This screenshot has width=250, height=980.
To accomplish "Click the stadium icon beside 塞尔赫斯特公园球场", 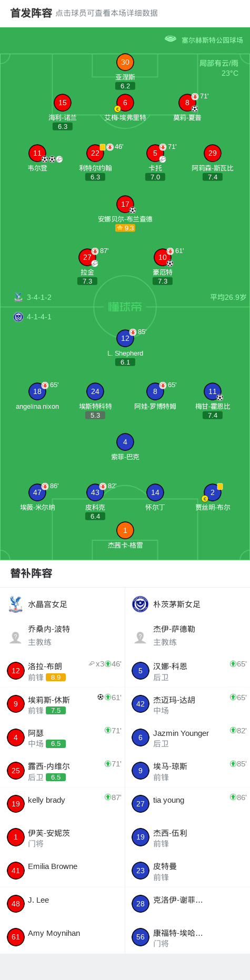I will [170, 39].
